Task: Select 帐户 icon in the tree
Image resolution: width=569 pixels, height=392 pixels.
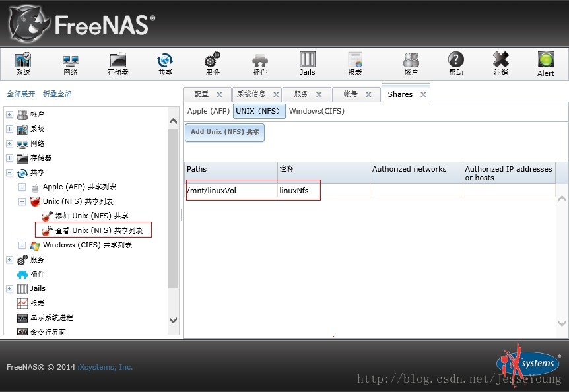Action: (x=22, y=115)
